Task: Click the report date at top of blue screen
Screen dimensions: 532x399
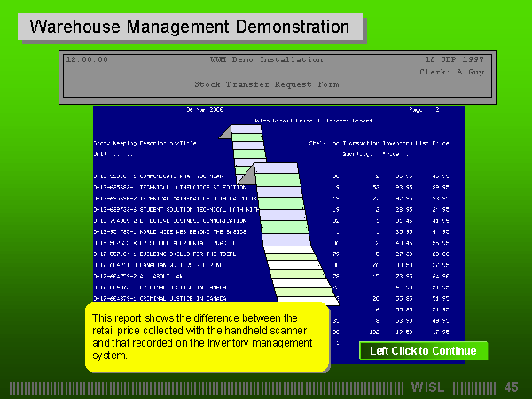Action: [202, 110]
